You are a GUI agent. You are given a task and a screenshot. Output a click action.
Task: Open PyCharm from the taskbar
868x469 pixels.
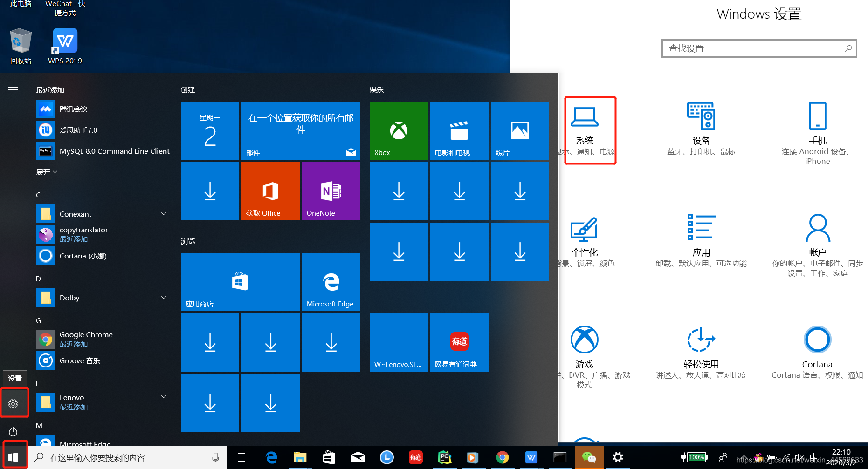pos(444,457)
